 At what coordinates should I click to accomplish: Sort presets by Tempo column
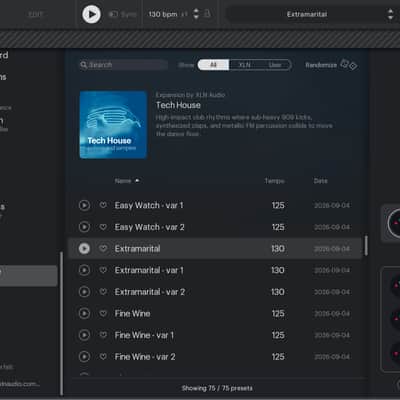coord(274,181)
